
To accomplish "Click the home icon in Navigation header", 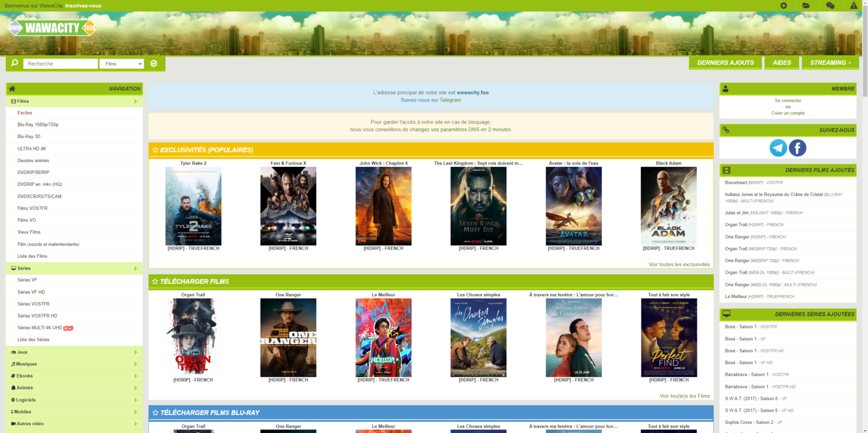I will click(x=12, y=89).
